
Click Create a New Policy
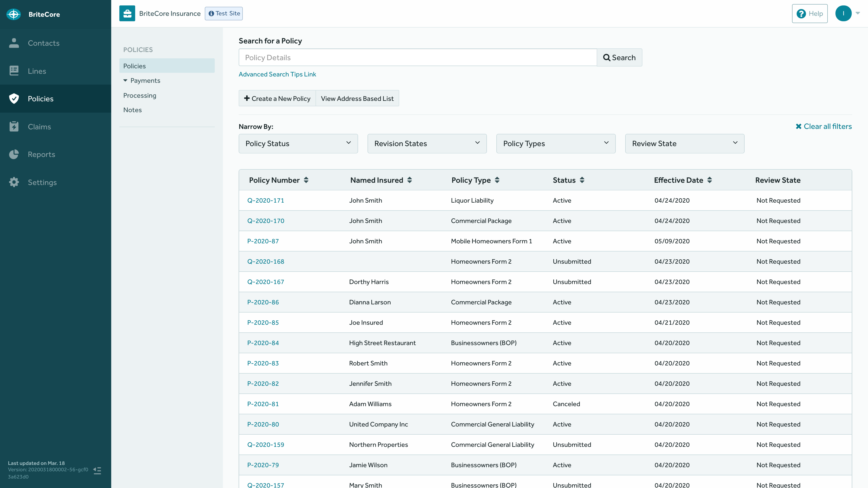[277, 98]
